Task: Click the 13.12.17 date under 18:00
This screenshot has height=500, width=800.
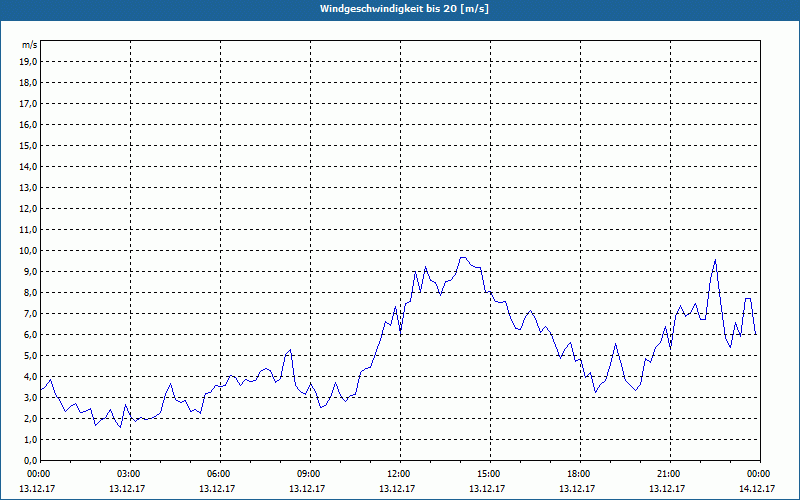Action: pyautogui.click(x=577, y=488)
